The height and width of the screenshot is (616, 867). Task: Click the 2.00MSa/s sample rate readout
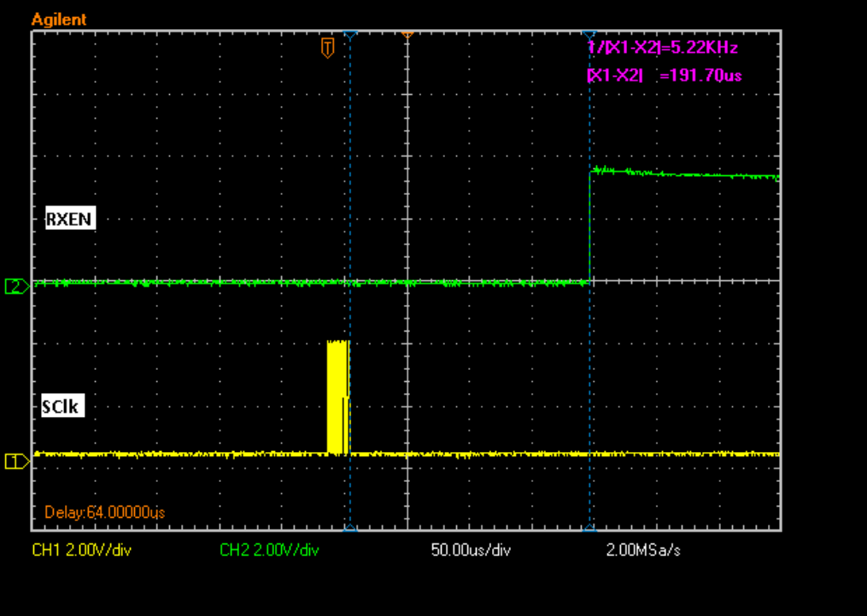643,550
